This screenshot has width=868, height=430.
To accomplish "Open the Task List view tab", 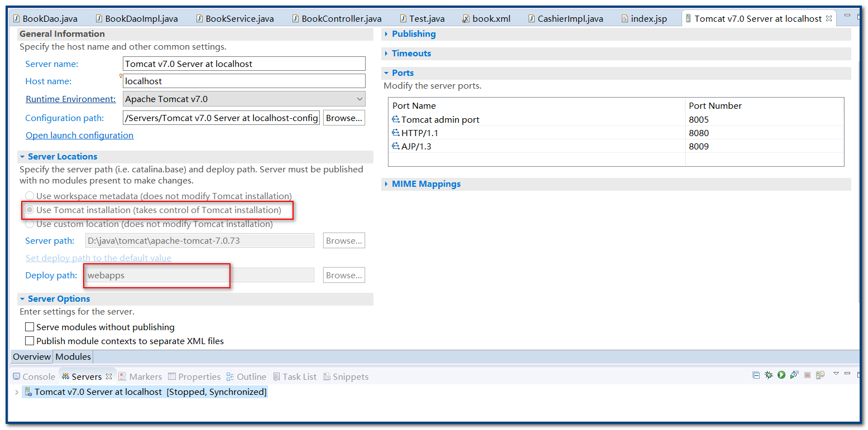I will tap(294, 376).
